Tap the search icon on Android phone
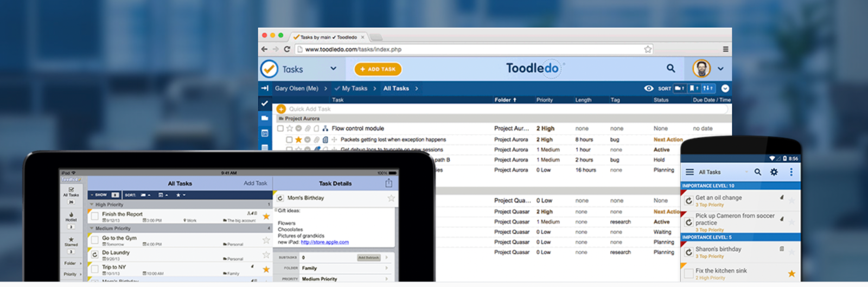 pos(758,172)
